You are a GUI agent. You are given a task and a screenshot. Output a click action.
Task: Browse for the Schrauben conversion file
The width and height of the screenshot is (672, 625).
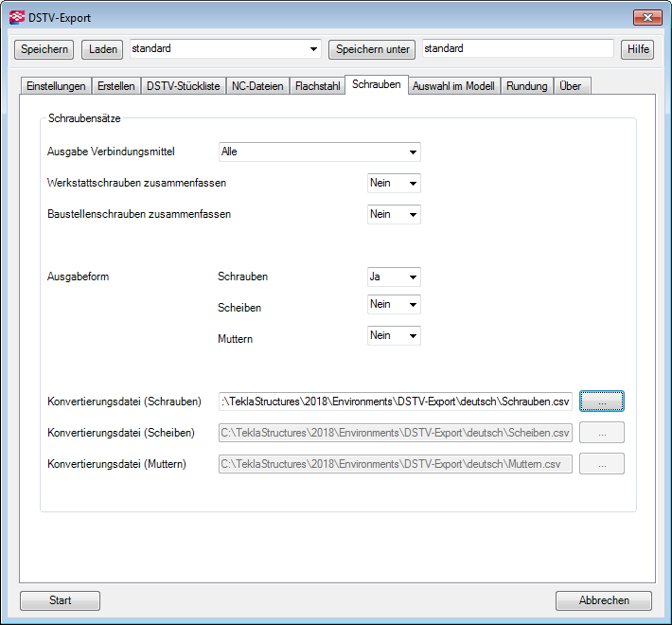coord(602,402)
